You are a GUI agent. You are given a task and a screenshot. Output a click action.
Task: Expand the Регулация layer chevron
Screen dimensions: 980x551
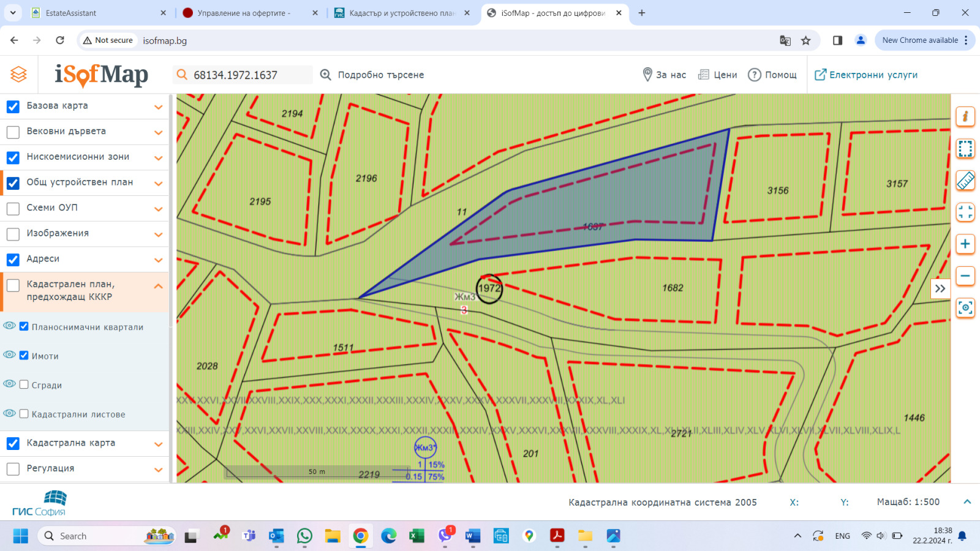158,470
